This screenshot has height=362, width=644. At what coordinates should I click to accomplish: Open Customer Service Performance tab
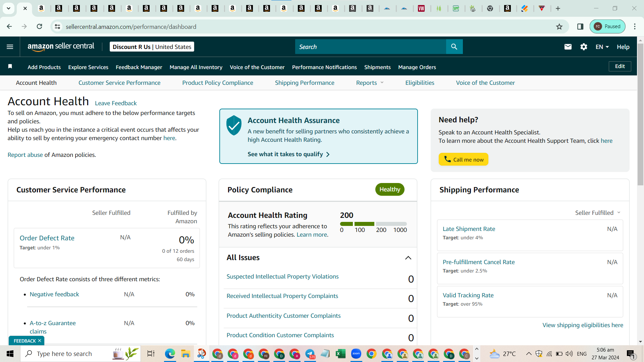(x=119, y=83)
